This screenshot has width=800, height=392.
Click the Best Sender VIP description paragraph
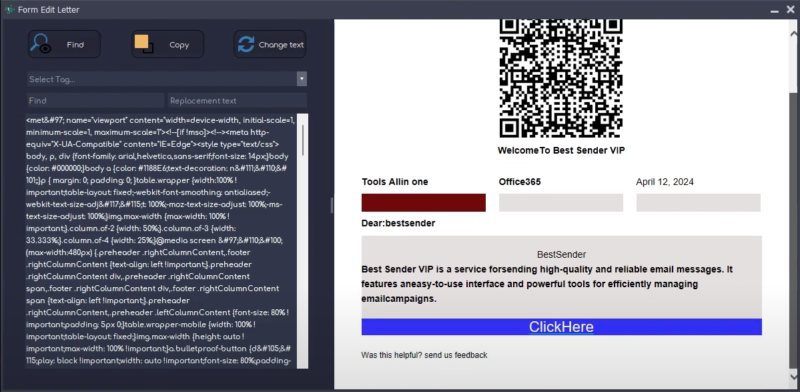547,284
